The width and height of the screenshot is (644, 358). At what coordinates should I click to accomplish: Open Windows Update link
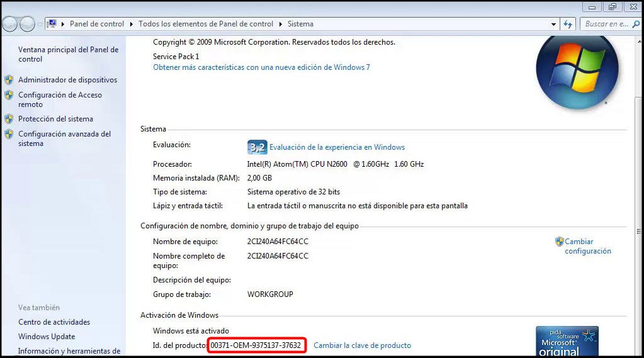[x=47, y=336]
